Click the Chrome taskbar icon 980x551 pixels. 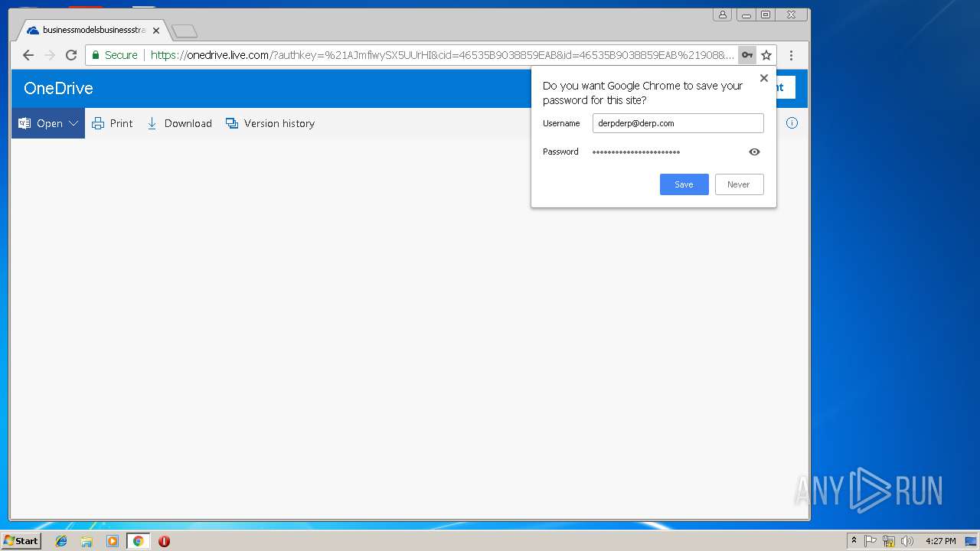point(138,541)
